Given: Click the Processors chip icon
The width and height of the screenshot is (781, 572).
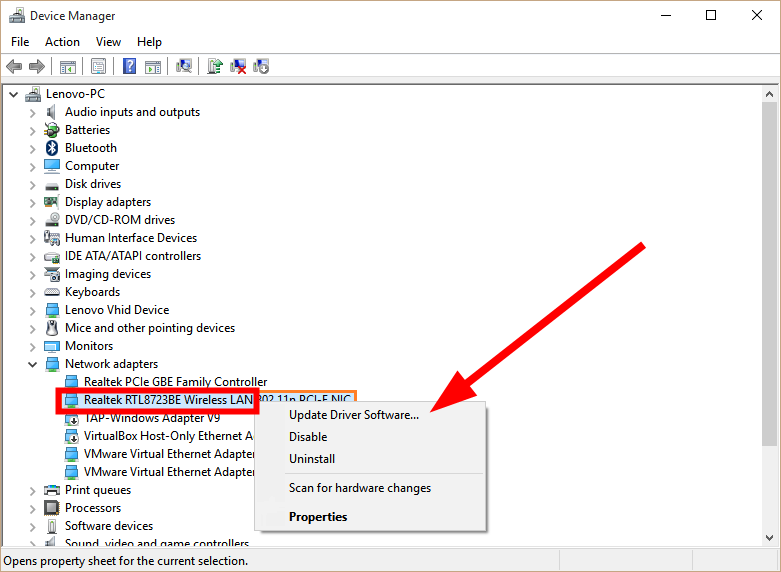Looking at the screenshot, I should click(52, 508).
